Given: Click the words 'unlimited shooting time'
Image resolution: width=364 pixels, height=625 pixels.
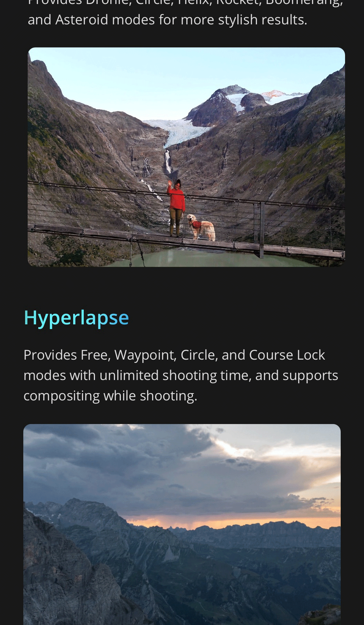Looking at the screenshot, I should [175, 375].
